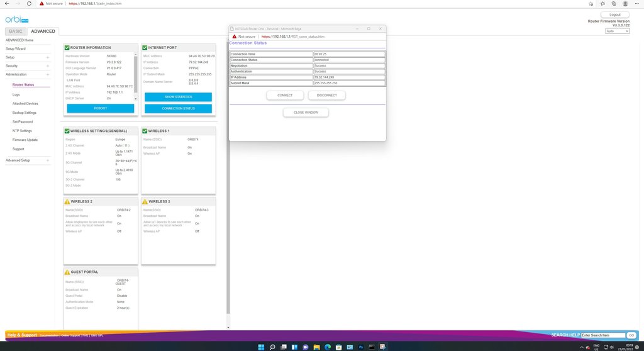This screenshot has height=351, width=644.
Task: Click the Guest Portal warning triangle icon
Action: (67, 272)
